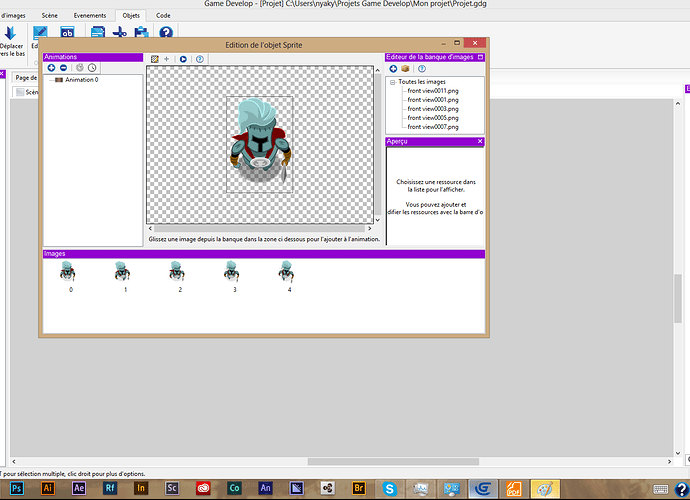Open the Banque d'images ribbon tab
This screenshot has width=690, height=500.
[x=13, y=15]
